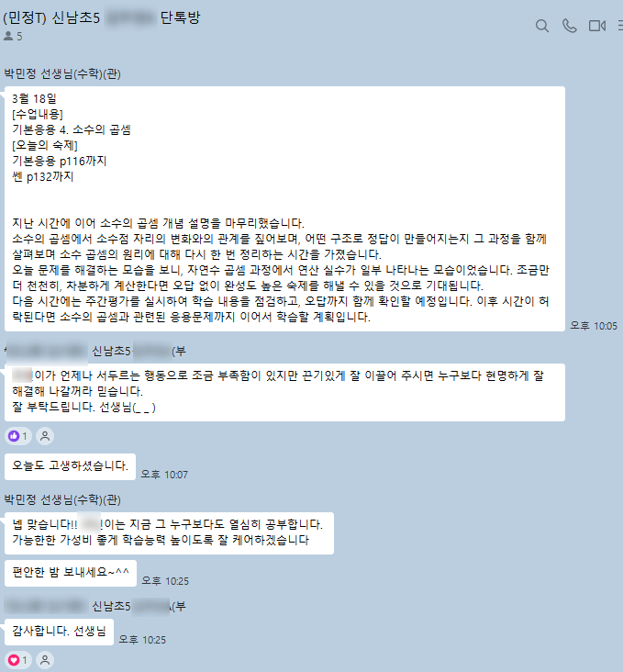Click the person icon beside heart reaction

[45, 660]
